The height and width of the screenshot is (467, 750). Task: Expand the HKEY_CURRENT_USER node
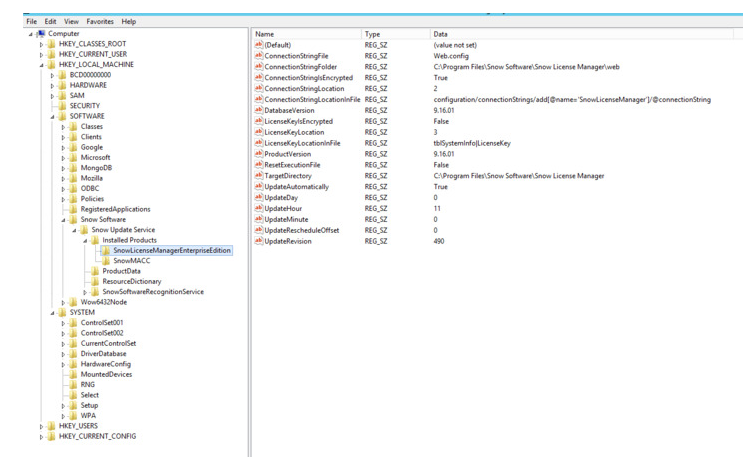42,55
